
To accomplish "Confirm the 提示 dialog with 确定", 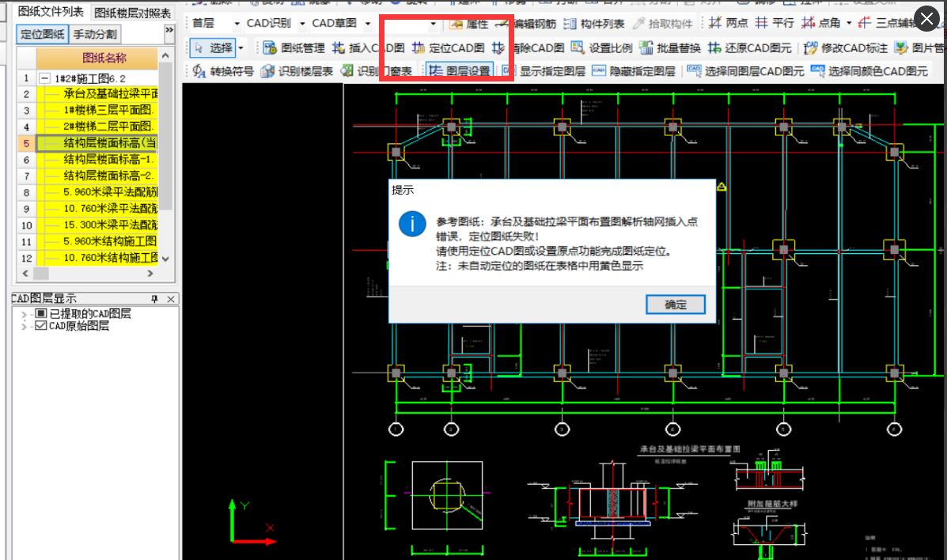I will 675,305.
